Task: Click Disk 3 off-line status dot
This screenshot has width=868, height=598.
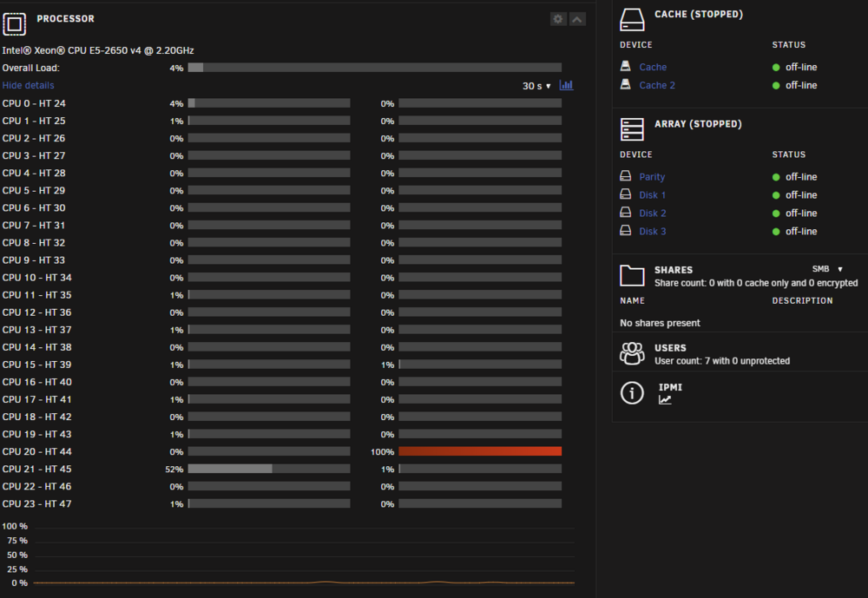Action: (x=776, y=232)
